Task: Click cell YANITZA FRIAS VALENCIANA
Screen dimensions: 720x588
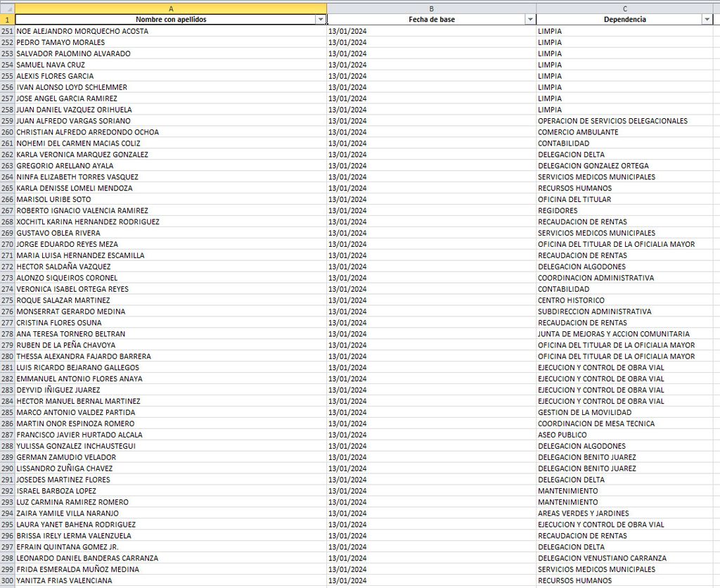Action: pos(171,581)
